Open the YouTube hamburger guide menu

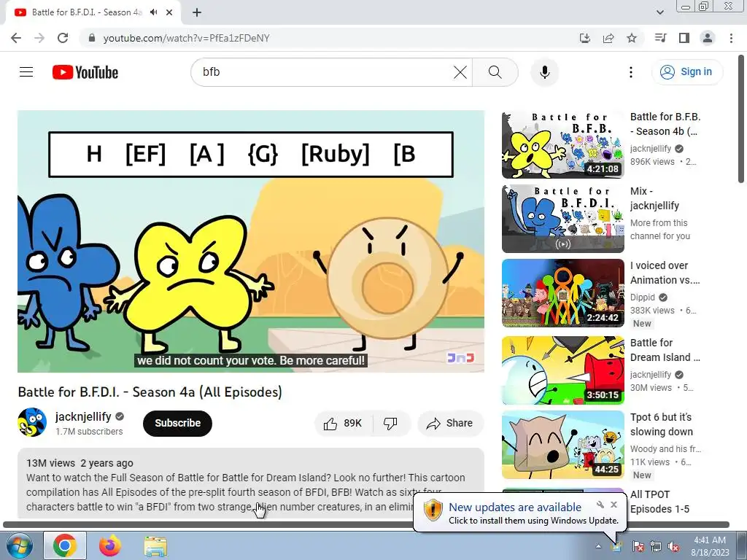pyautogui.click(x=26, y=72)
